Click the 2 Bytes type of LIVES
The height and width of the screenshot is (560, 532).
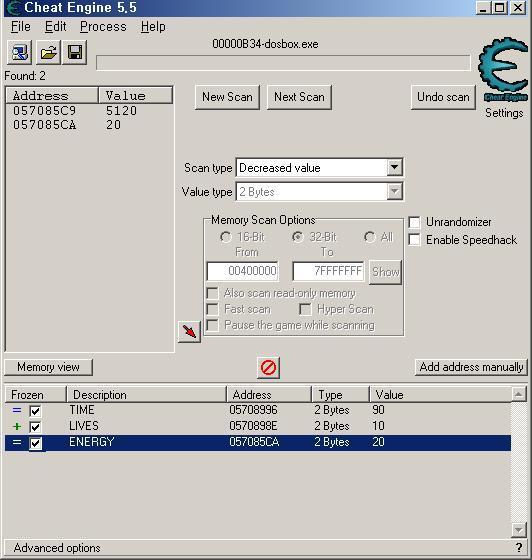[x=332, y=426]
